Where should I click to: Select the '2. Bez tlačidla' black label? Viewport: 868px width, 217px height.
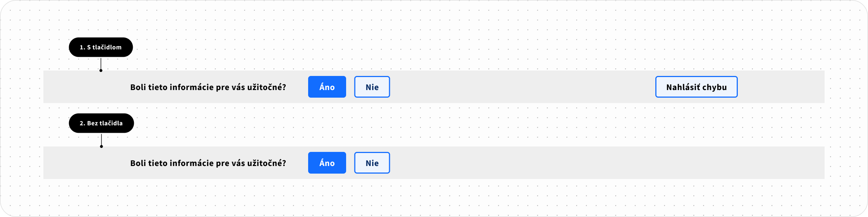point(101,123)
